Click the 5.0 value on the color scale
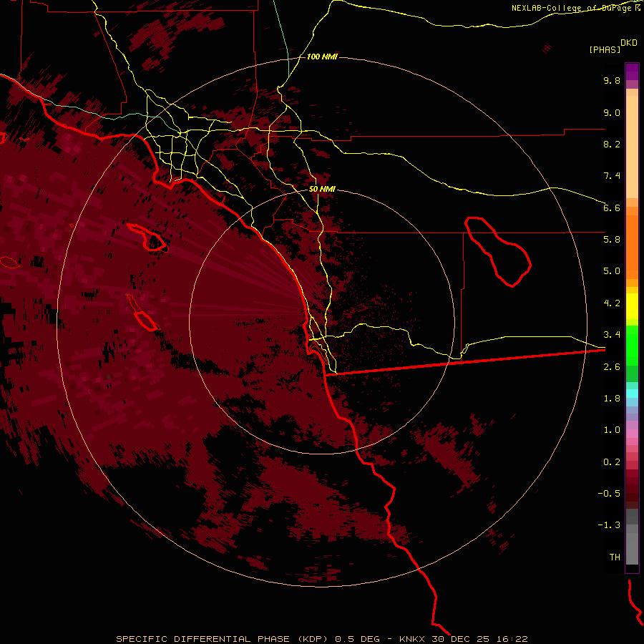This screenshot has height=644, width=644. point(612,271)
